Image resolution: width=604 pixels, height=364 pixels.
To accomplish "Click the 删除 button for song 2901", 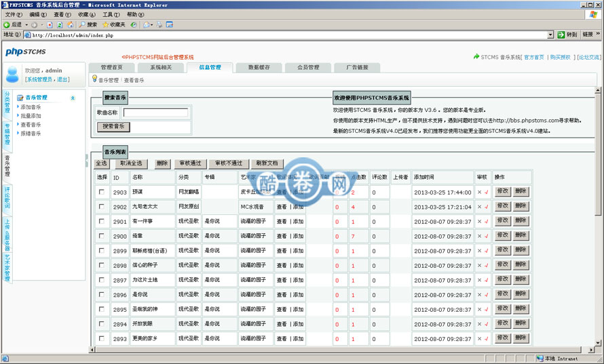I will coord(521,221).
